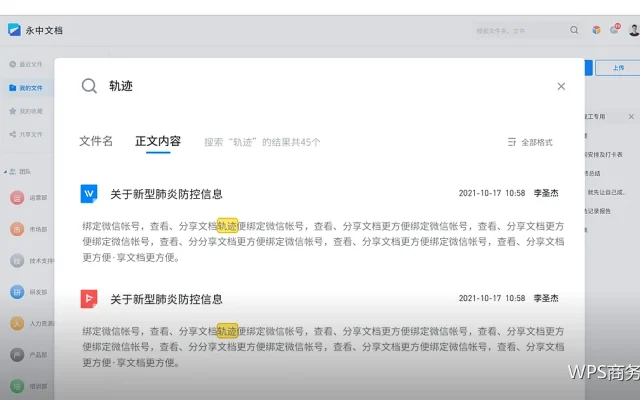
Task: Click the 永中文档 title text
Action: click(x=44, y=30)
